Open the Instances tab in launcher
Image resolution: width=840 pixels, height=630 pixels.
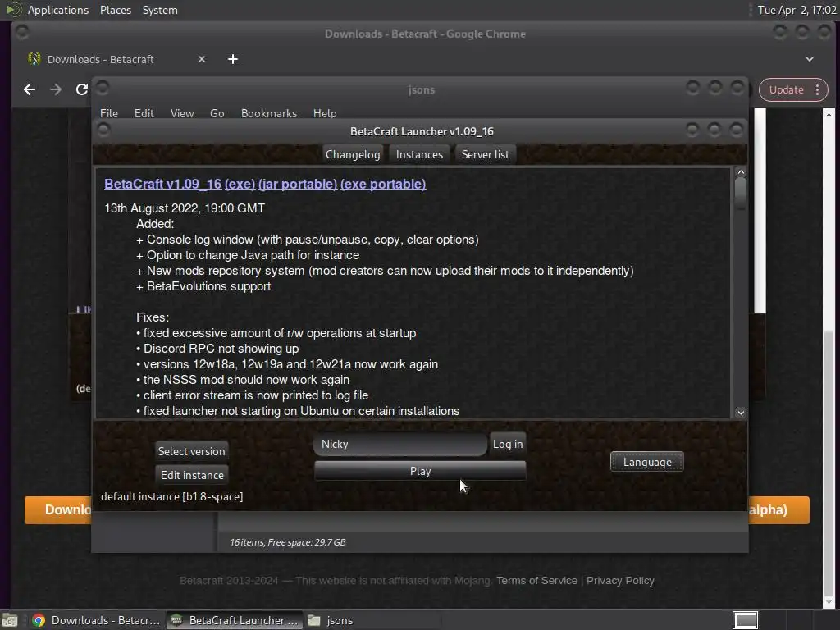(x=419, y=154)
